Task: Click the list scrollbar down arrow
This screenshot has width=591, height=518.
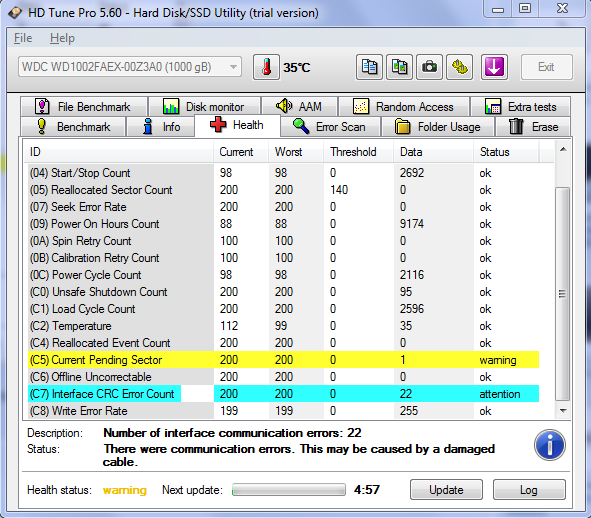Action: 563,411
